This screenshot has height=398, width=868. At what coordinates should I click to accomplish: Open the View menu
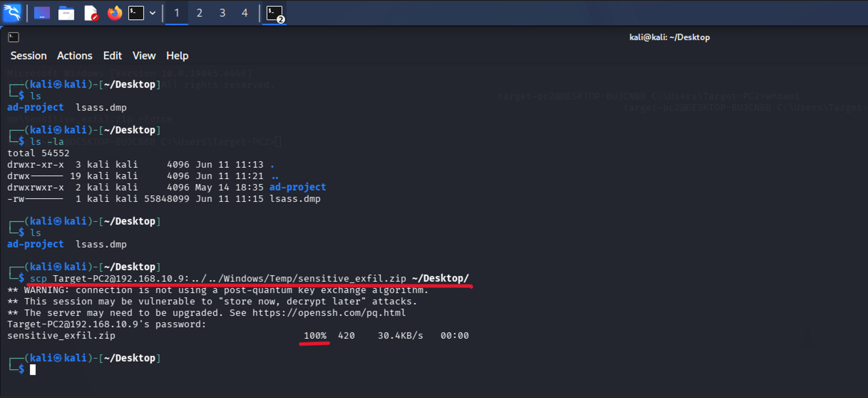144,56
